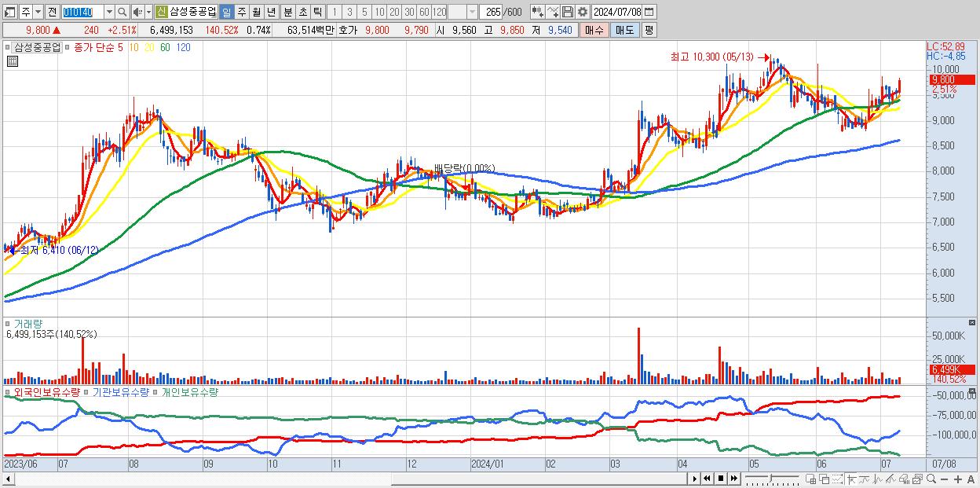This screenshot has width=980, height=488.
Task: Click the fast-forward button in bottom bar
Action: click(x=733, y=479)
